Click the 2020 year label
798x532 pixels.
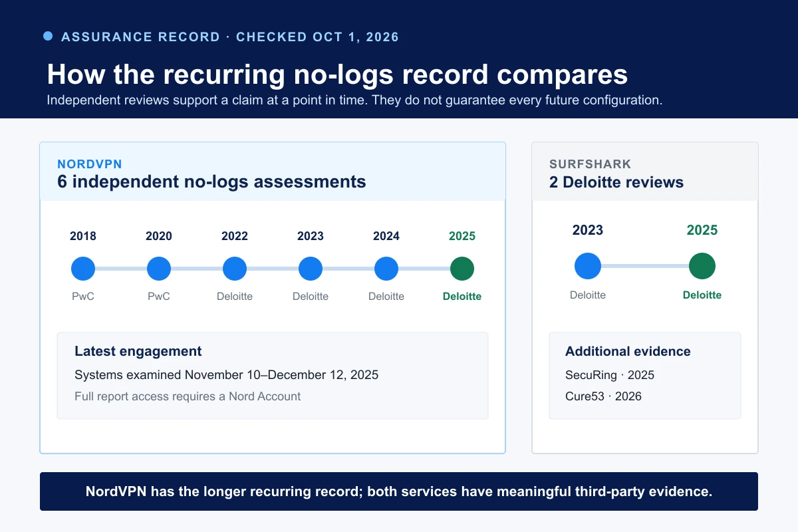tap(159, 236)
